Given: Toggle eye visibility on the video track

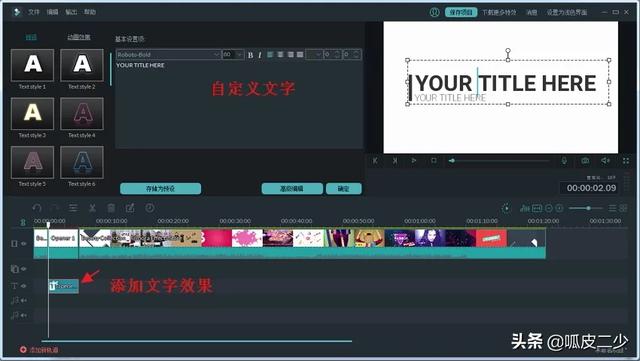Looking at the screenshot, I should pyautogui.click(x=24, y=243).
